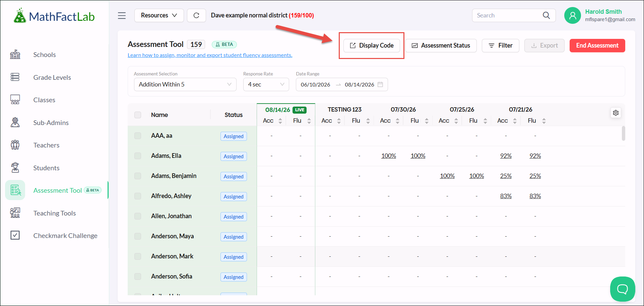This screenshot has height=306, width=644.
Task: Click the date range end date 08/14/2026
Action: coord(360,84)
